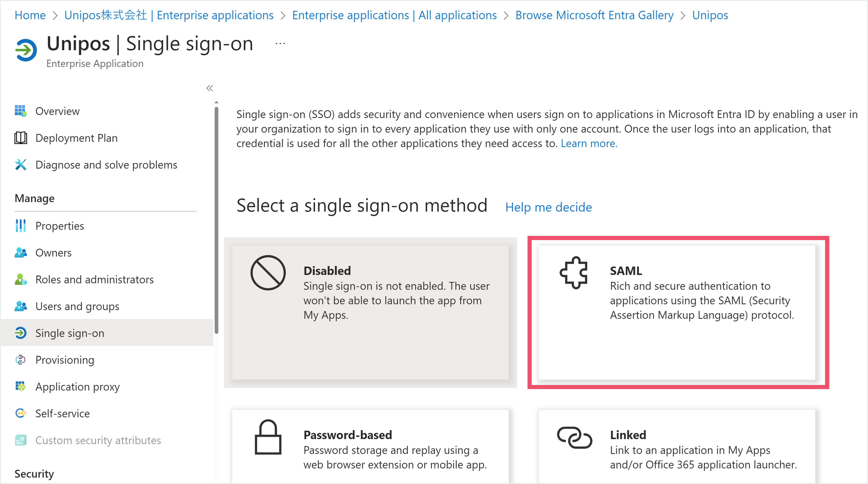Collapse the sidebar with double chevron
The height and width of the screenshot is (484, 868).
click(x=210, y=88)
